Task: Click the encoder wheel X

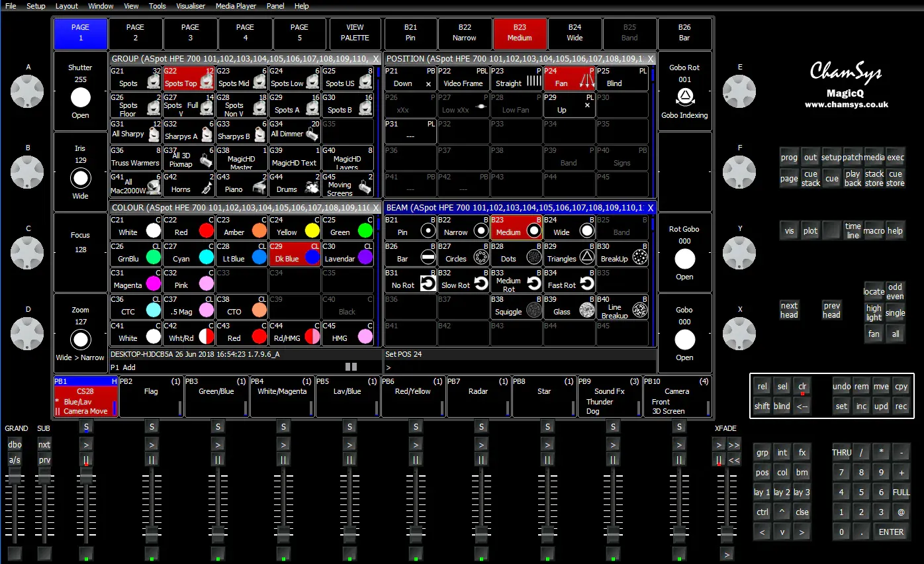Action: 739,333
